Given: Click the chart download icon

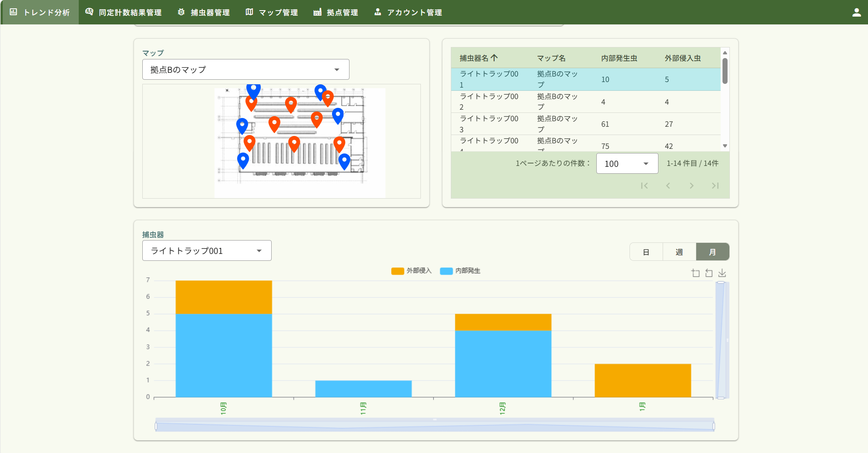Looking at the screenshot, I should click(x=722, y=273).
